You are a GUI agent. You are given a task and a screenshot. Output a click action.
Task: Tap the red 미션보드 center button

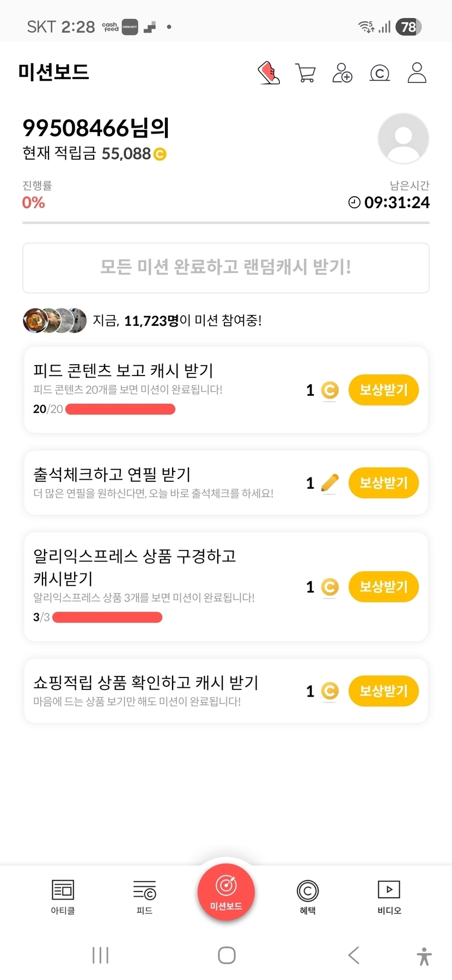226,892
